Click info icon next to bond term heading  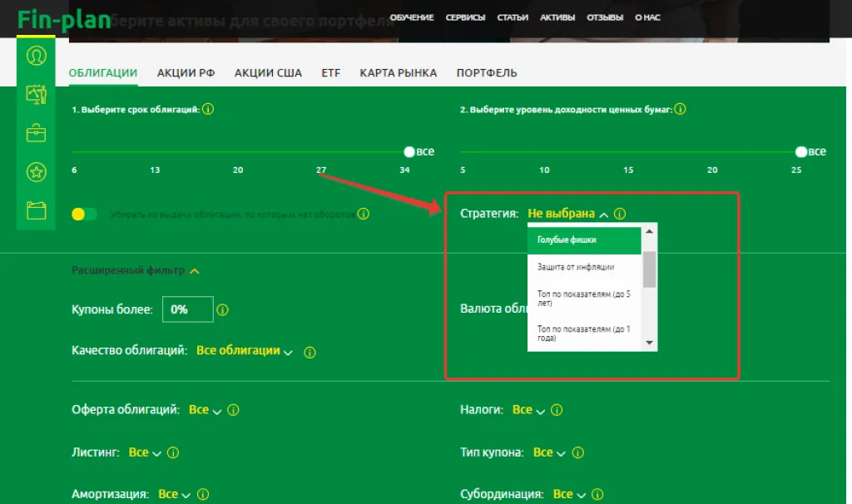(208, 110)
